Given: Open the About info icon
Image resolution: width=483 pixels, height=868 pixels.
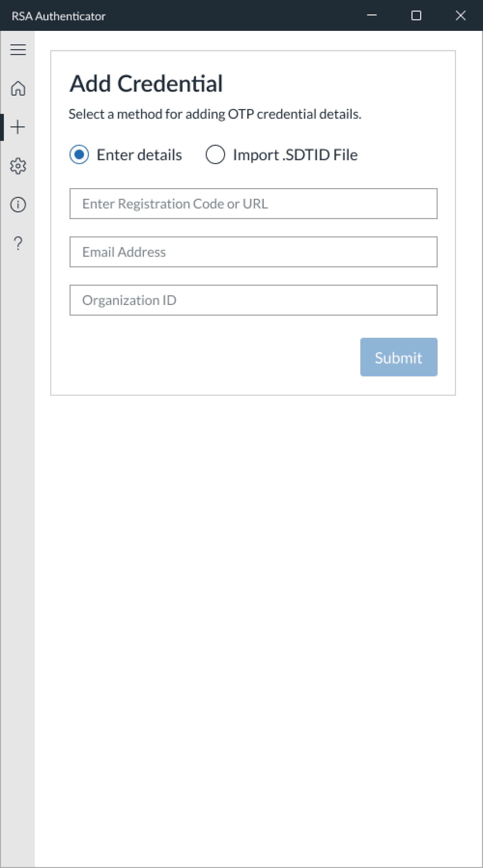Looking at the screenshot, I should 18,205.
